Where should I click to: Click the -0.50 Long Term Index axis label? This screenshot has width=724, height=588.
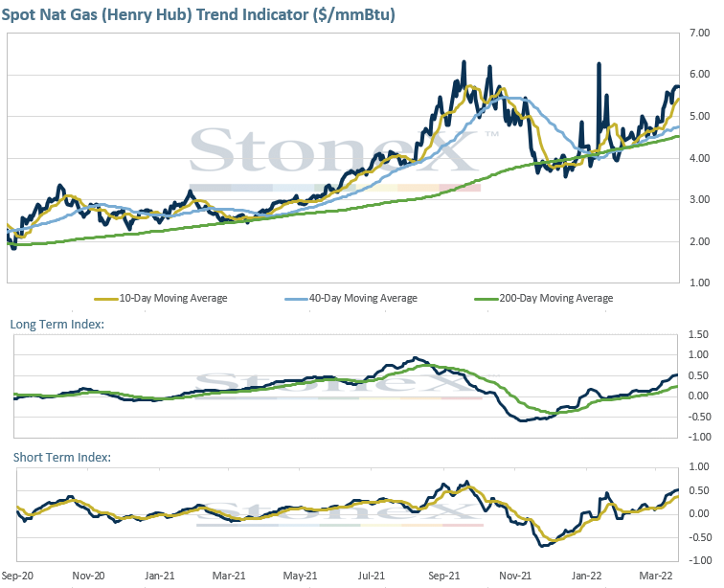698,417
